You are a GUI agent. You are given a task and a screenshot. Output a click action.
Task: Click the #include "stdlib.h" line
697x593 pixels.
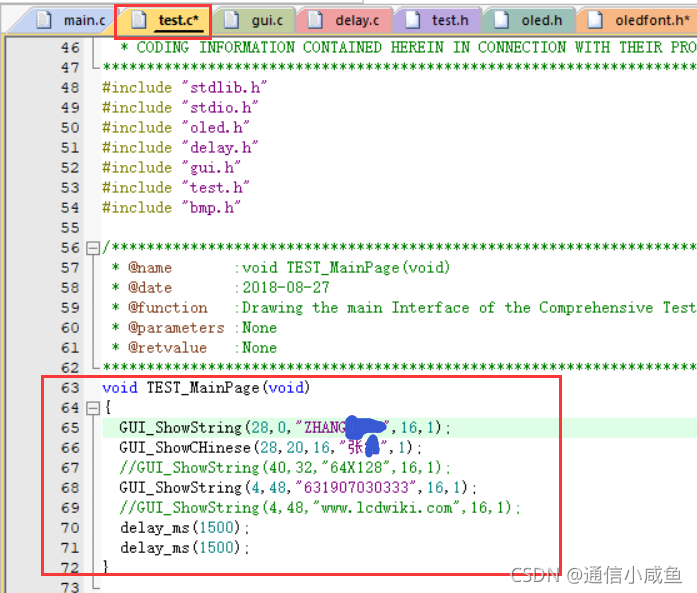pos(184,88)
